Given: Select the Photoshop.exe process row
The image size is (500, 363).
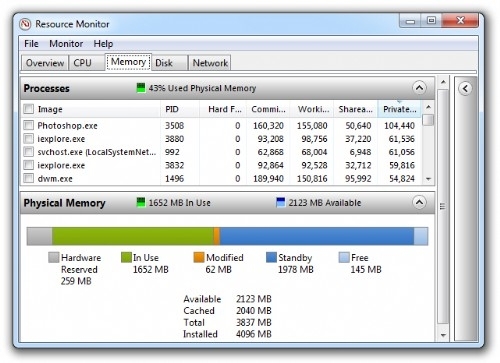Looking at the screenshot, I should [221, 126].
